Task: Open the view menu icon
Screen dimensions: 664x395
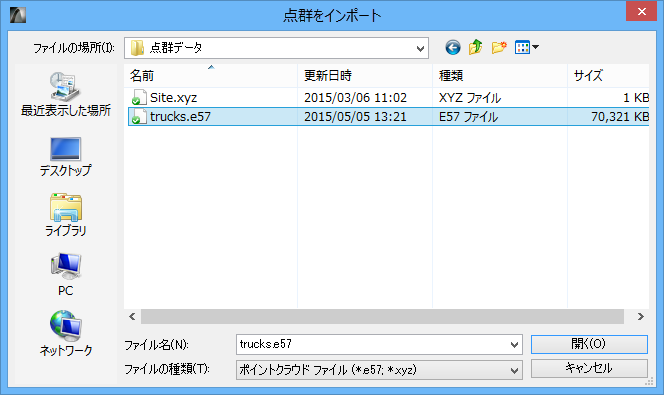Action: pyautogui.click(x=526, y=47)
